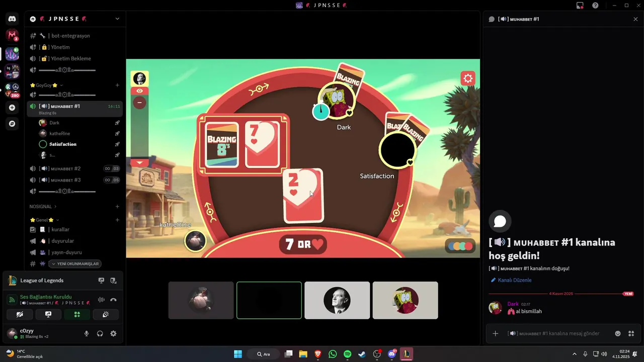Open the green Activities button
The width and height of the screenshot is (644, 362).
coord(77,314)
